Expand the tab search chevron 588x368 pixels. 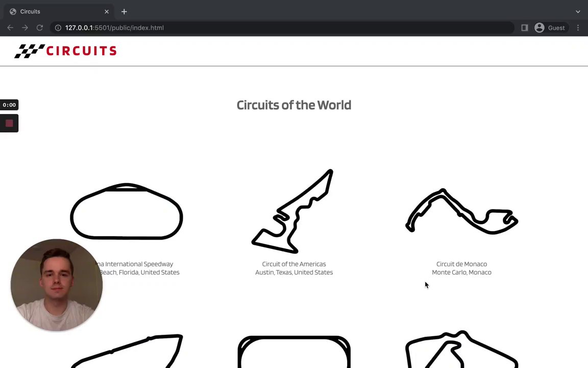[578, 12]
